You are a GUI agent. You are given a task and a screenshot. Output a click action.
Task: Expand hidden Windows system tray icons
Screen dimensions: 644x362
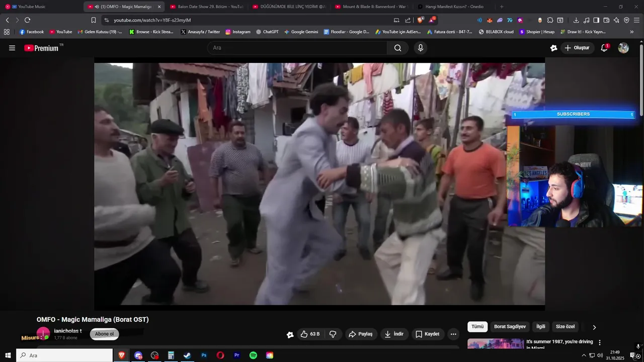pyautogui.click(x=584, y=355)
